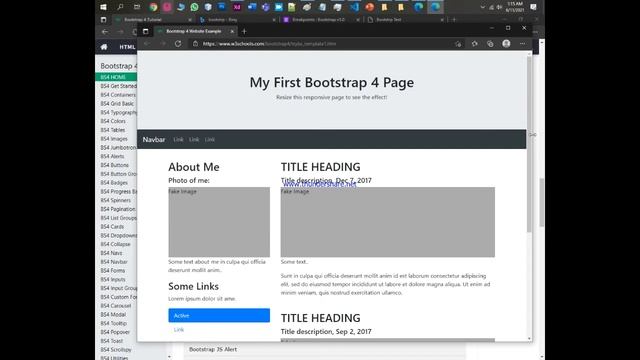
Task: Click the W3Schools home icon
Action: (104, 47)
